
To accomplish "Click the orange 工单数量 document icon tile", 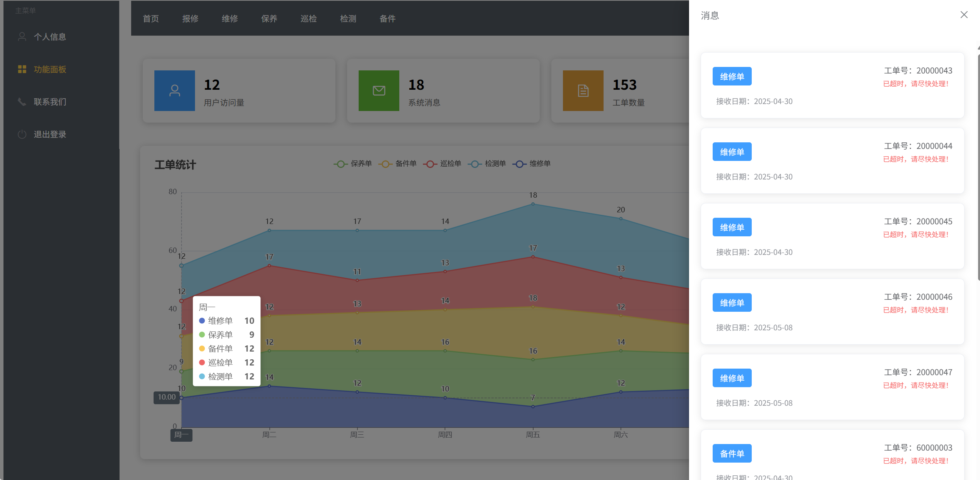I will pyautogui.click(x=583, y=91).
